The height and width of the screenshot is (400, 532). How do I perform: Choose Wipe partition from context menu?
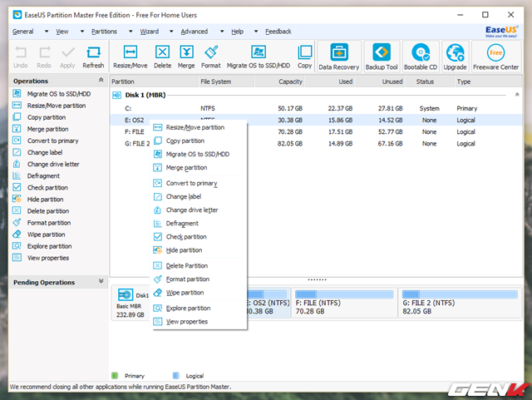[x=199, y=293]
